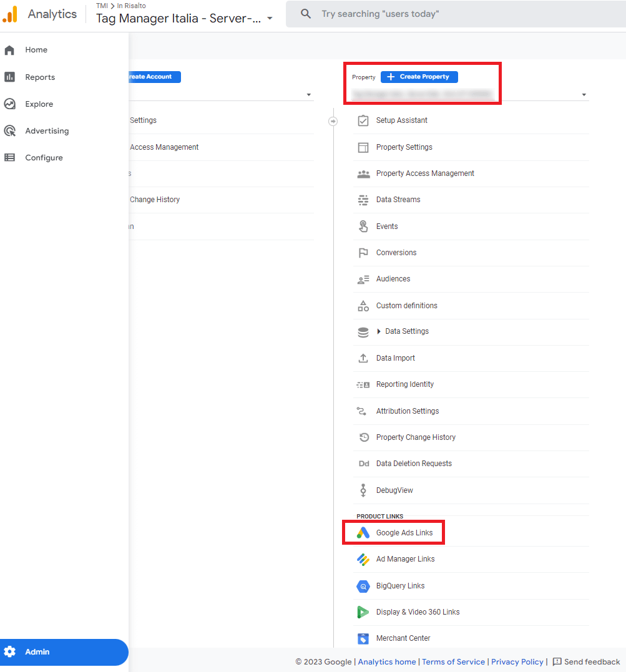The height and width of the screenshot is (672, 626).
Task: Click the Configure table icon
Action: [9, 158]
